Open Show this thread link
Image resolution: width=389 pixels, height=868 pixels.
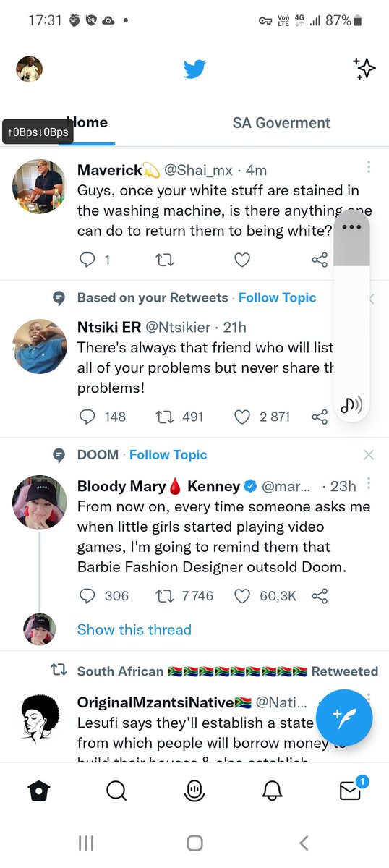pyautogui.click(x=134, y=629)
